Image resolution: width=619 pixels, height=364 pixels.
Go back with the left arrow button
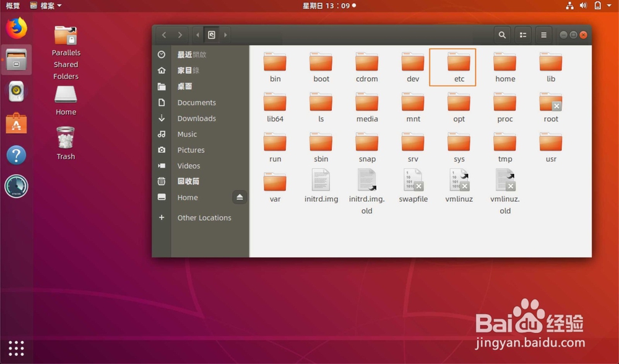point(164,35)
